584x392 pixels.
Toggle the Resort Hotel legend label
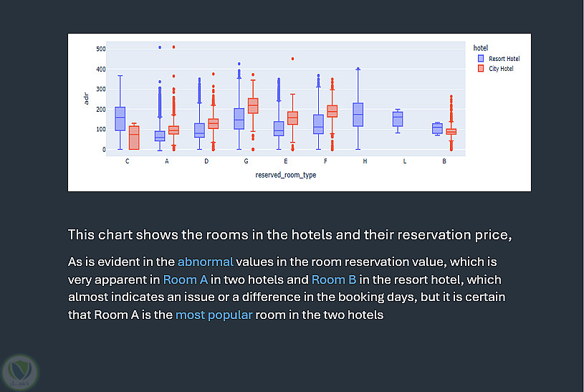tap(504, 59)
